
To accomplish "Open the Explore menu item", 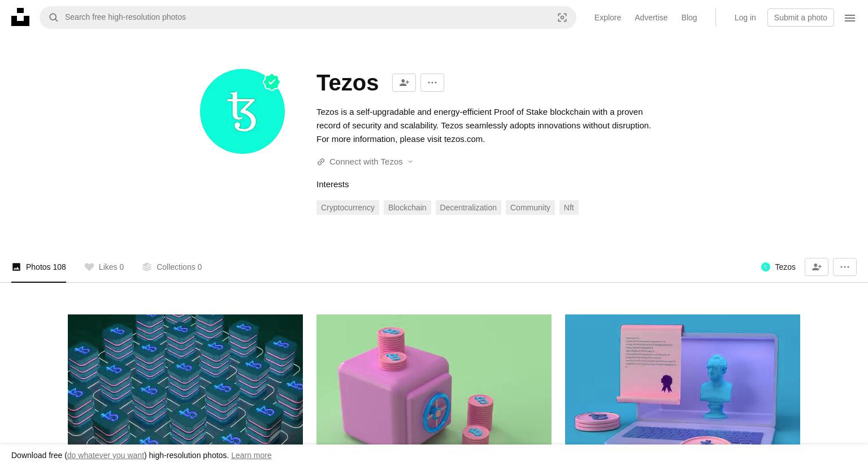I will click(x=607, y=18).
